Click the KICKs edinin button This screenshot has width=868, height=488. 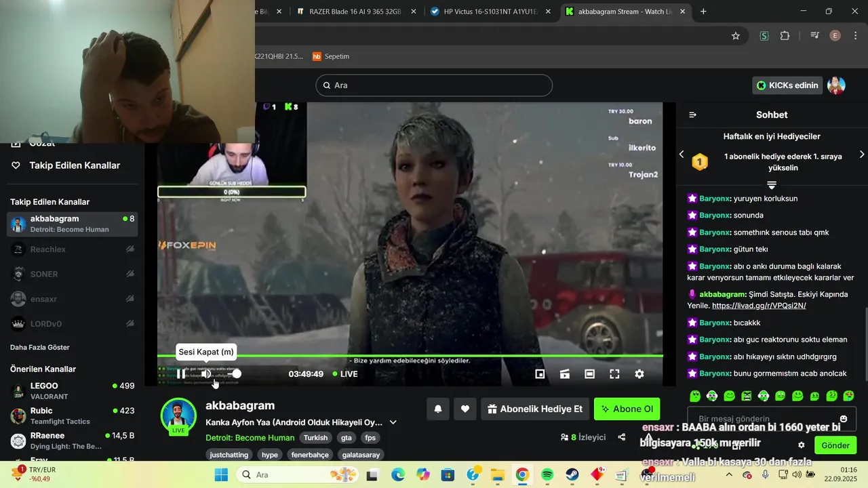787,85
